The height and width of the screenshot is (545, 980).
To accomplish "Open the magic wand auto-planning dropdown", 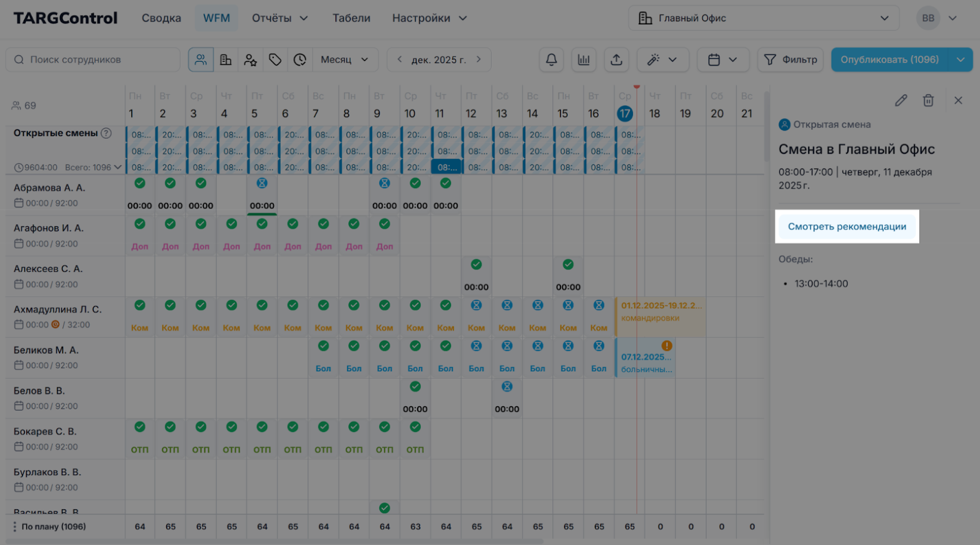I will tap(662, 59).
